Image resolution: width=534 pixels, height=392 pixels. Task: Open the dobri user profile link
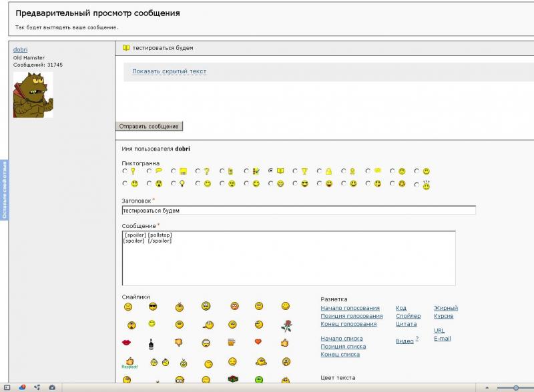pos(21,50)
